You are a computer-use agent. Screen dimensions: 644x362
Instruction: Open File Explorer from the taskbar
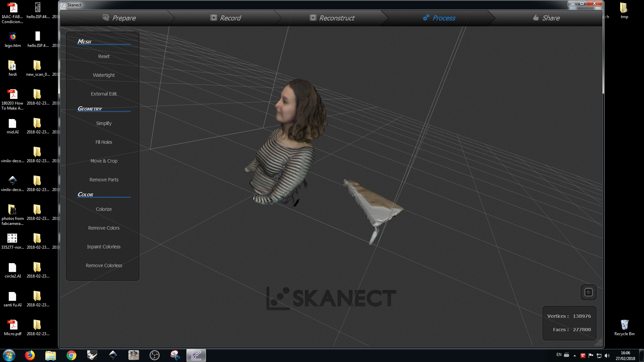[51, 355]
